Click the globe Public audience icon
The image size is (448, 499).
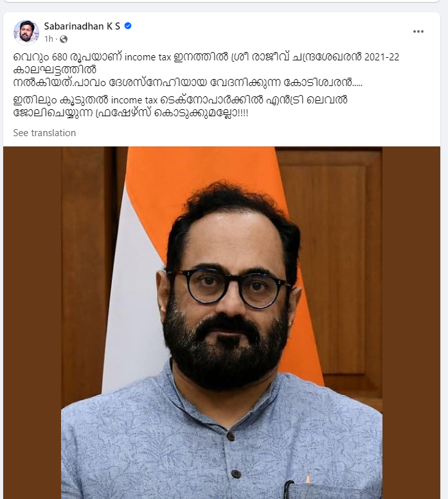[x=64, y=39]
